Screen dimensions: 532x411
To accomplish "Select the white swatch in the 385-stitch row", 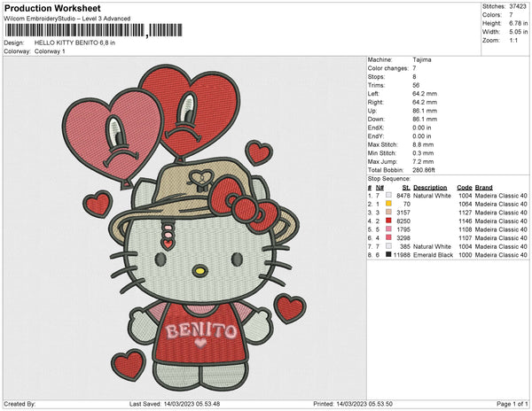I will [388, 246].
